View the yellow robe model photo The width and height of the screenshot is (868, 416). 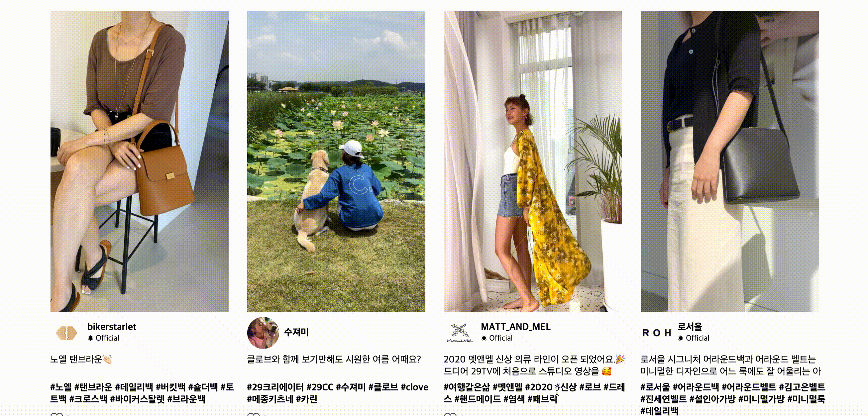click(533, 161)
